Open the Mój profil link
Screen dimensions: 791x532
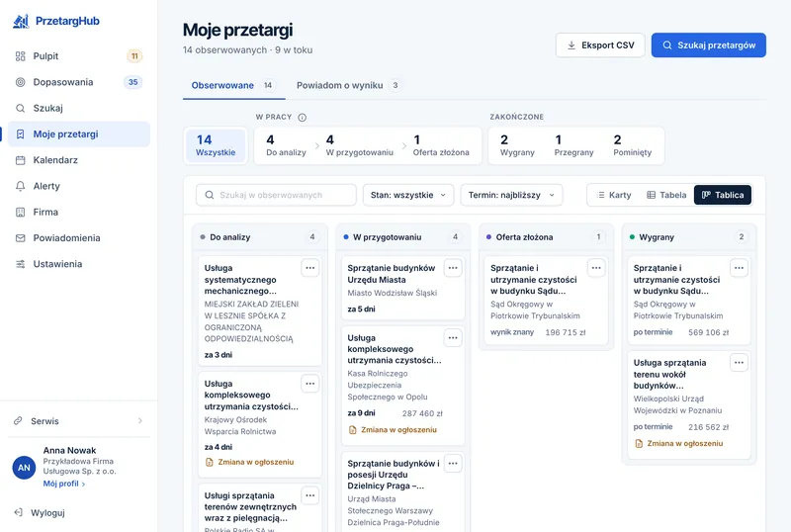[x=64, y=484]
